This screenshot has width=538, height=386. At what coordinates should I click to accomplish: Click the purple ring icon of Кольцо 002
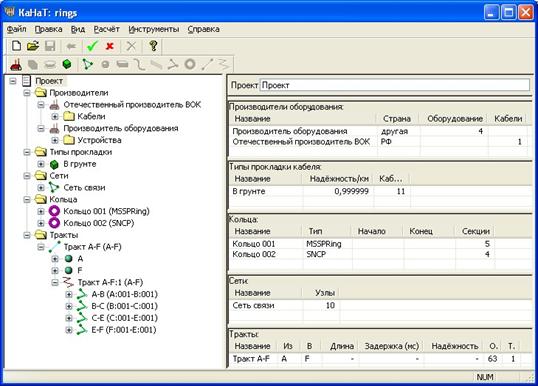54,223
